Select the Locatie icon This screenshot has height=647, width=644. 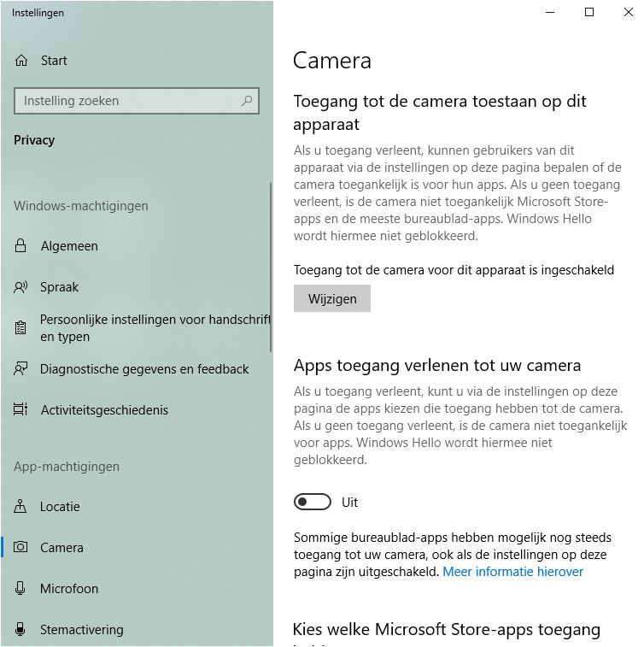click(x=20, y=506)
